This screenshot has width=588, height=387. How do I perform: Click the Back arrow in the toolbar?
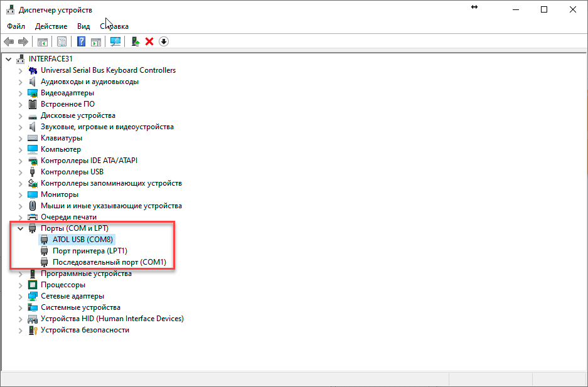9,41
